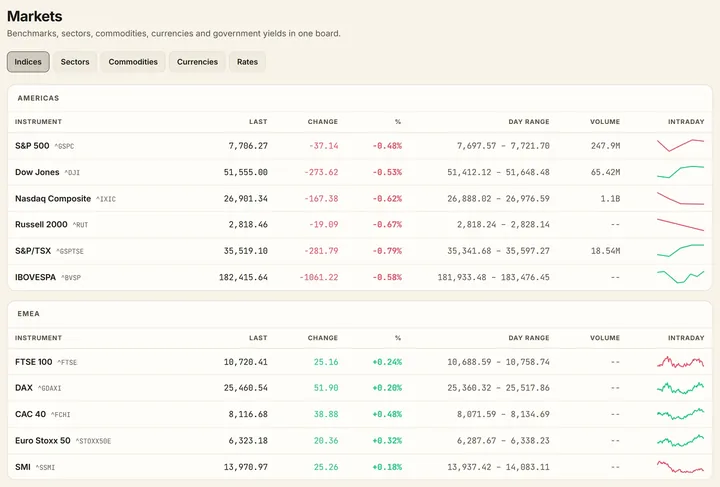
Task: Click the DAX intraday sparkline
Action: (x=680, y=388)
